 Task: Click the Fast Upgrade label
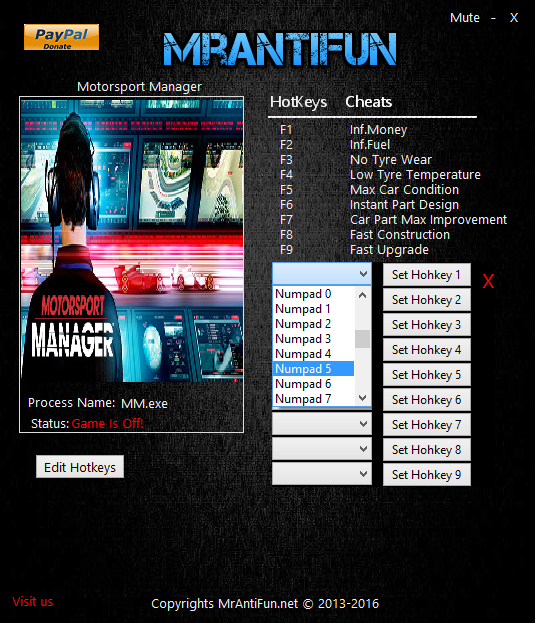[x=389, y=250]
